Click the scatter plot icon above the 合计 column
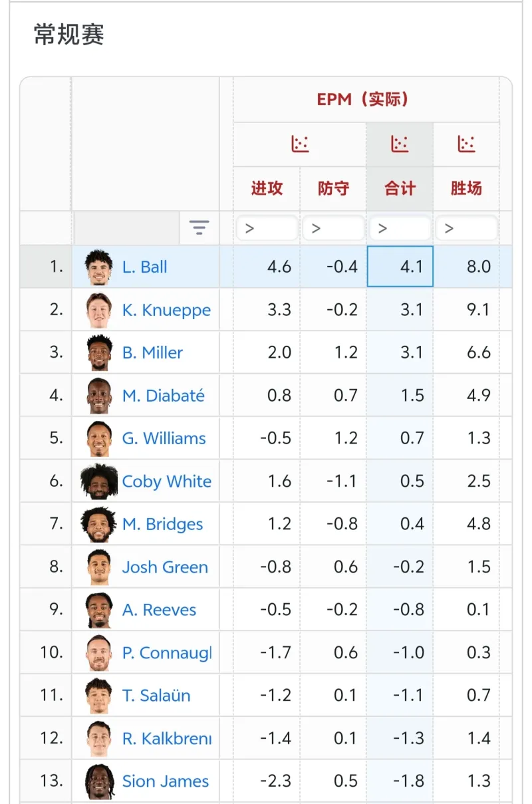 tap(400, 142)
